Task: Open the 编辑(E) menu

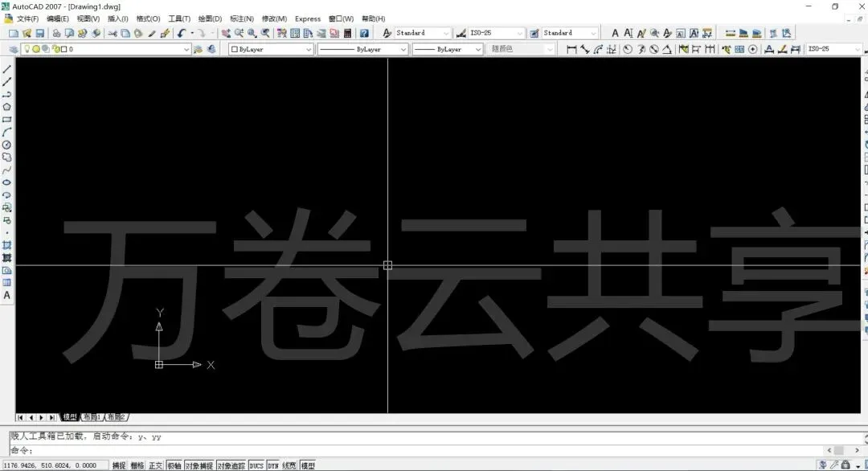Action: pos(58,18)
